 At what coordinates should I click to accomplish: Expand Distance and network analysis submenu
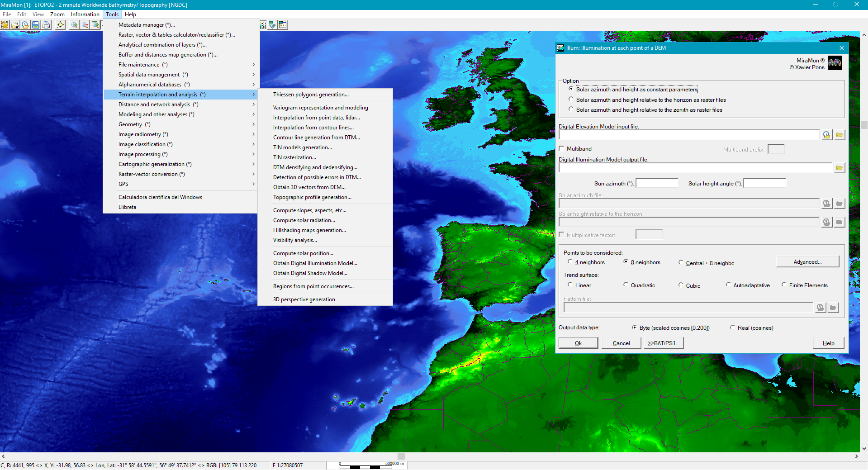(x=181, y=104)
